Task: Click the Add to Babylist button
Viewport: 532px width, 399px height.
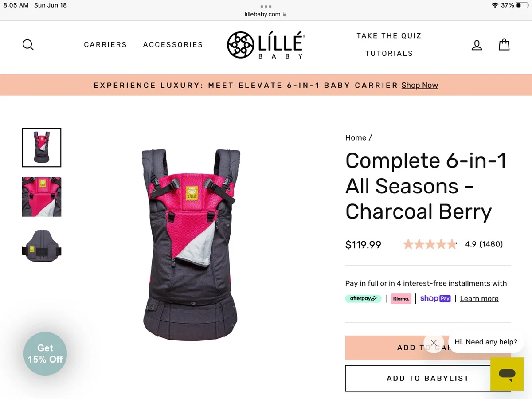Action: [x=428, y=378]
